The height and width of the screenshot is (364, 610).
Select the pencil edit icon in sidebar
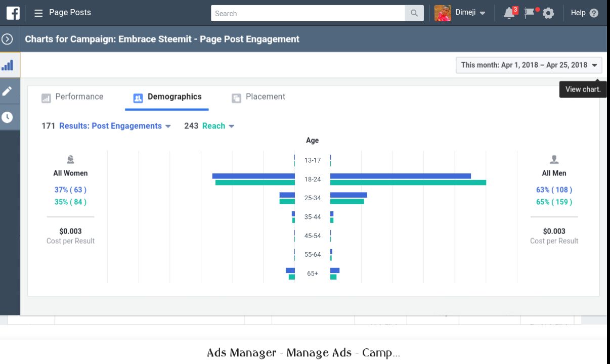point(7,91)
